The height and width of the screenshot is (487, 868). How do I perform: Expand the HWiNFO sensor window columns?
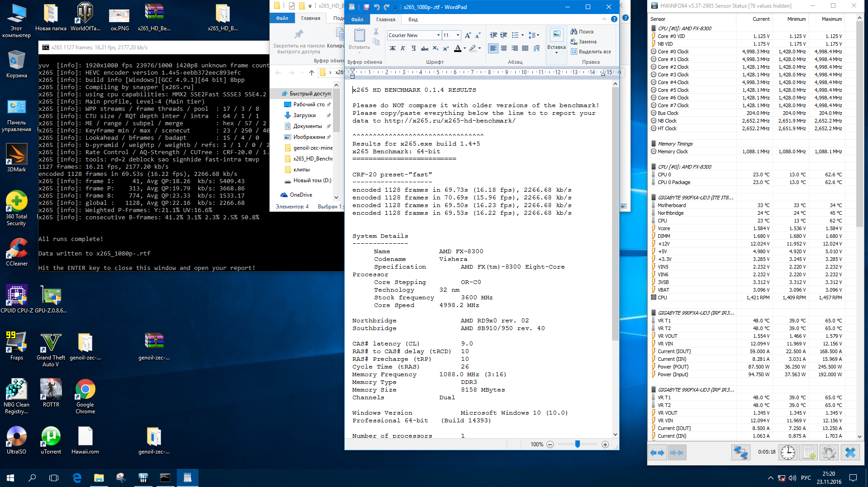tap(657, 452)
